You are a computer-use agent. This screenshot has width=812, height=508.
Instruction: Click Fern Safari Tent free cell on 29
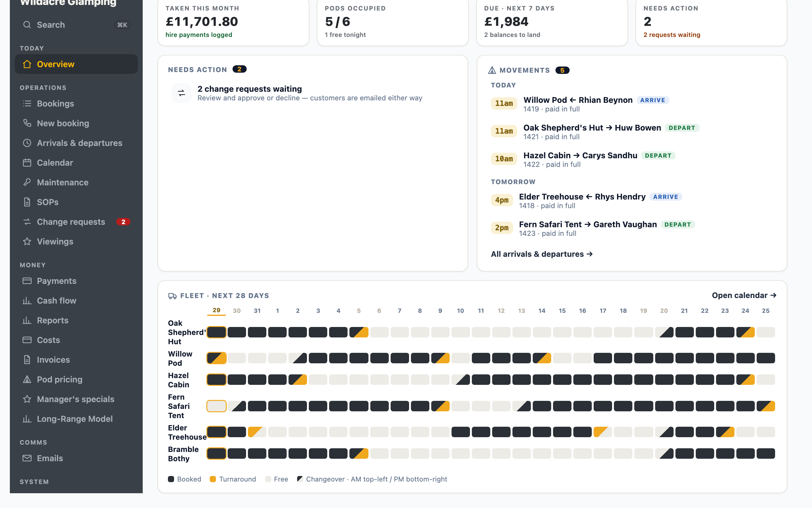217,406
